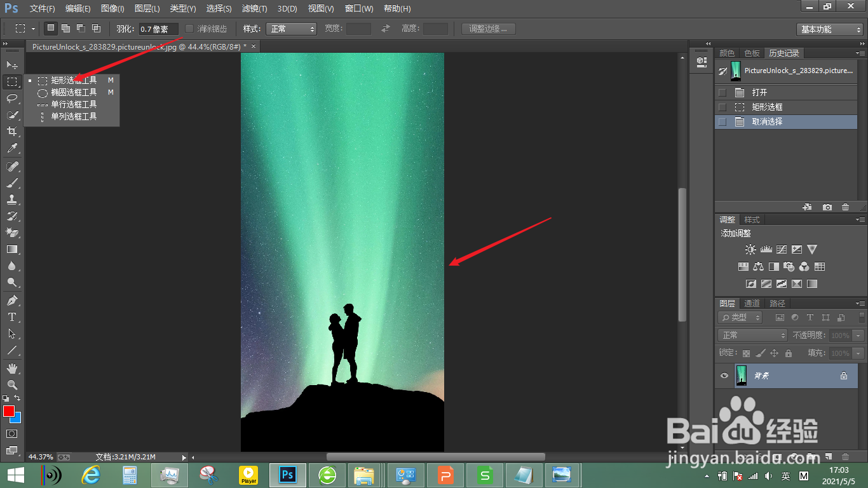Select the Blur tool
Screen dimensions: 868x488
pos(12,266)
